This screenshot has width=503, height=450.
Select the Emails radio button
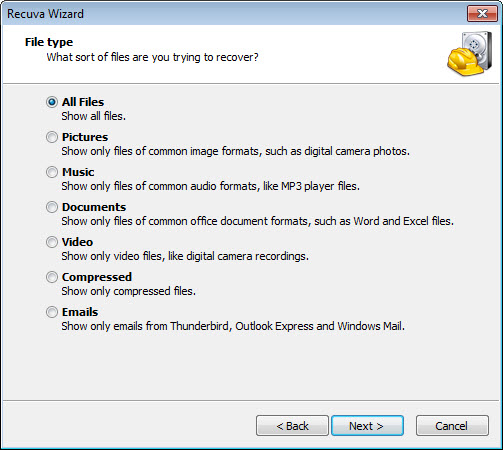click(x=52, y=312)
